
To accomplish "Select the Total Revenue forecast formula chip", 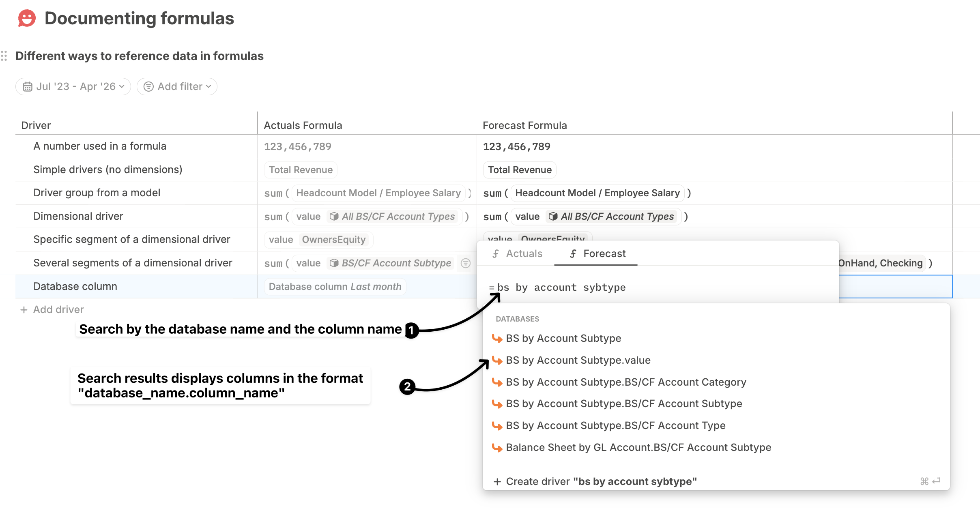I will (x=520, y=170).
